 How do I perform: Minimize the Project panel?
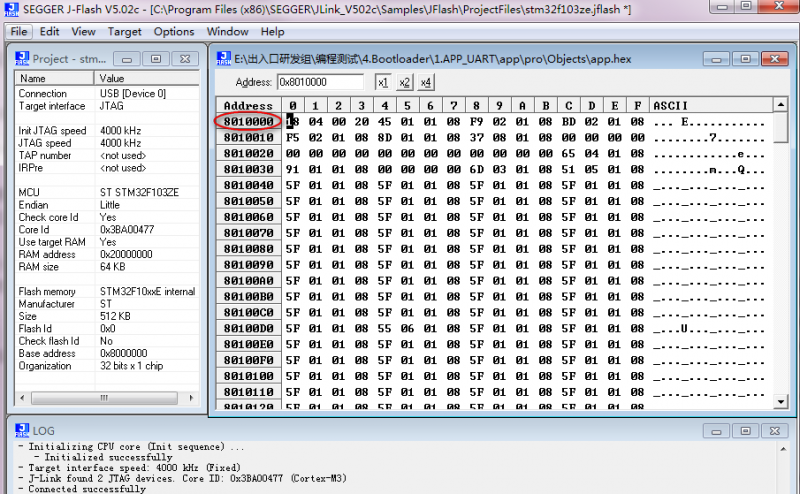tap(127, 59)
